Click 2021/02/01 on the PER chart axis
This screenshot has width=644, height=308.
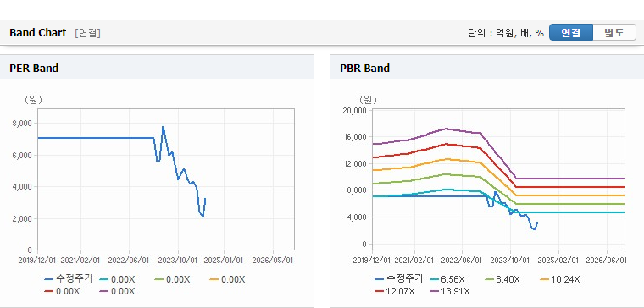point(80,260)
